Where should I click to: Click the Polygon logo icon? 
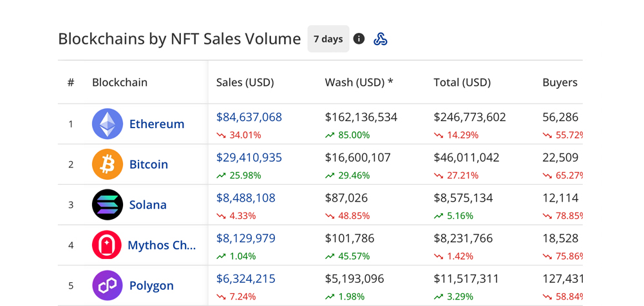click(107, 285)
